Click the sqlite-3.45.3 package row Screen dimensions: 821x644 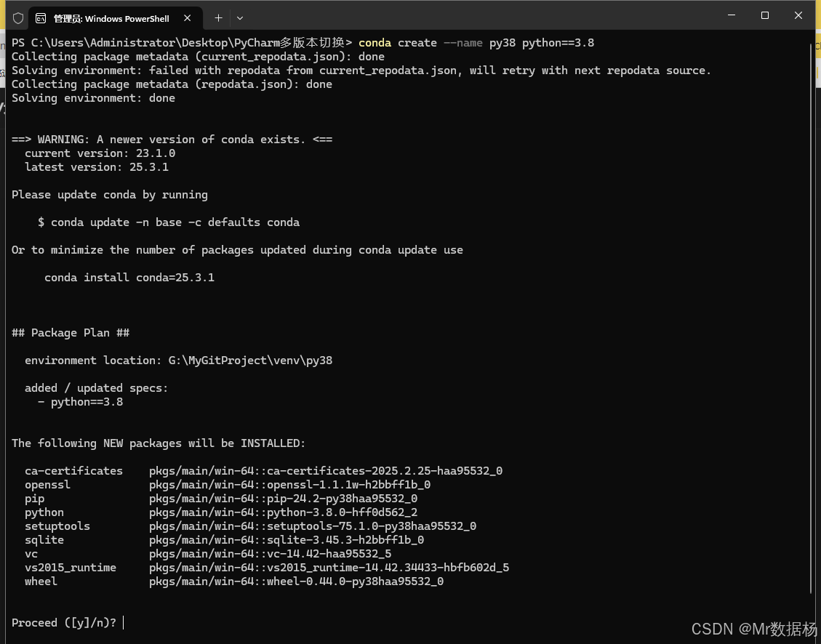[x=224, y=540]
